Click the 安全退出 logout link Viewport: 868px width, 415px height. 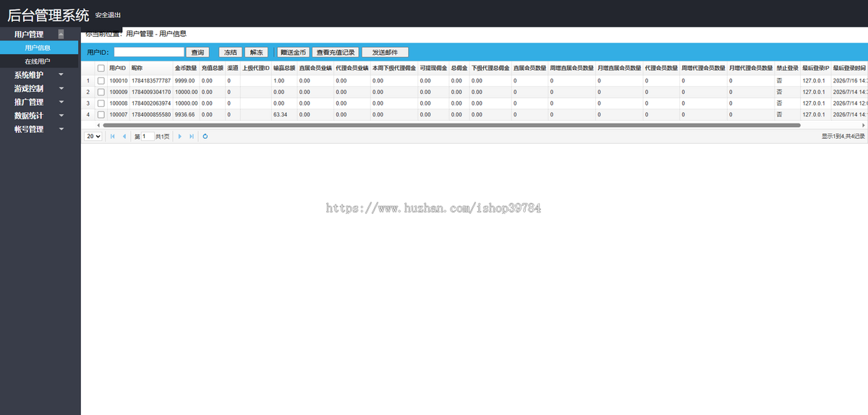pos(108,15)
